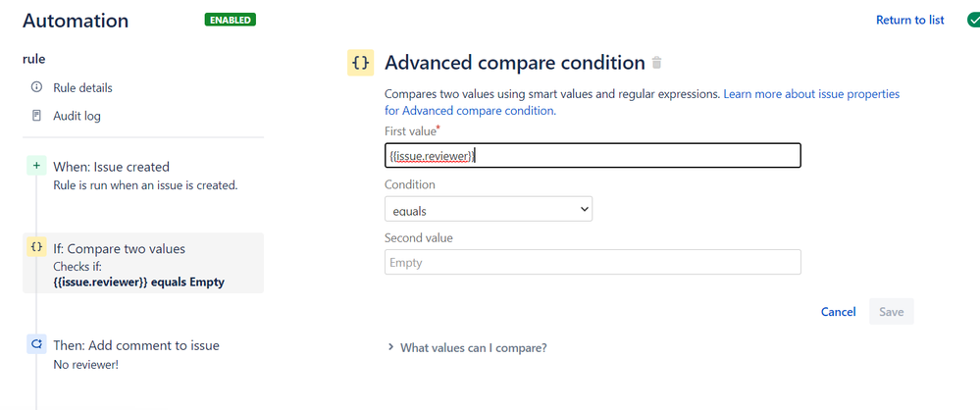
Task: Click the refresh icon for Add comment action
Action: coord(36,344)
